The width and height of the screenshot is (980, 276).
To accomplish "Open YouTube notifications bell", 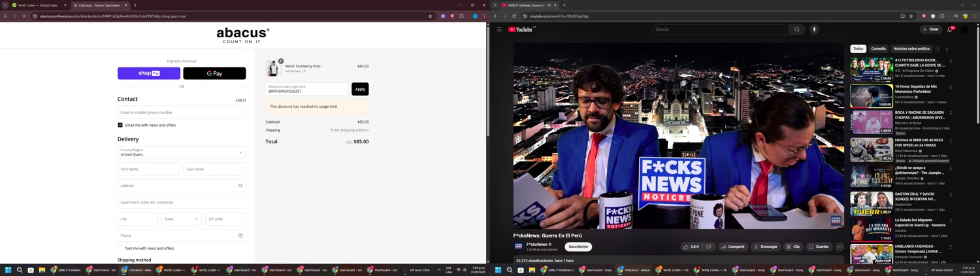I will pos(950,29).
